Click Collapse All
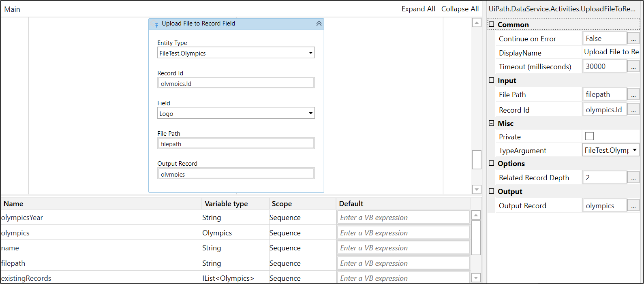The height and width of the screenshot is (284, 644). pyautogui.click(x=460, y=9)
